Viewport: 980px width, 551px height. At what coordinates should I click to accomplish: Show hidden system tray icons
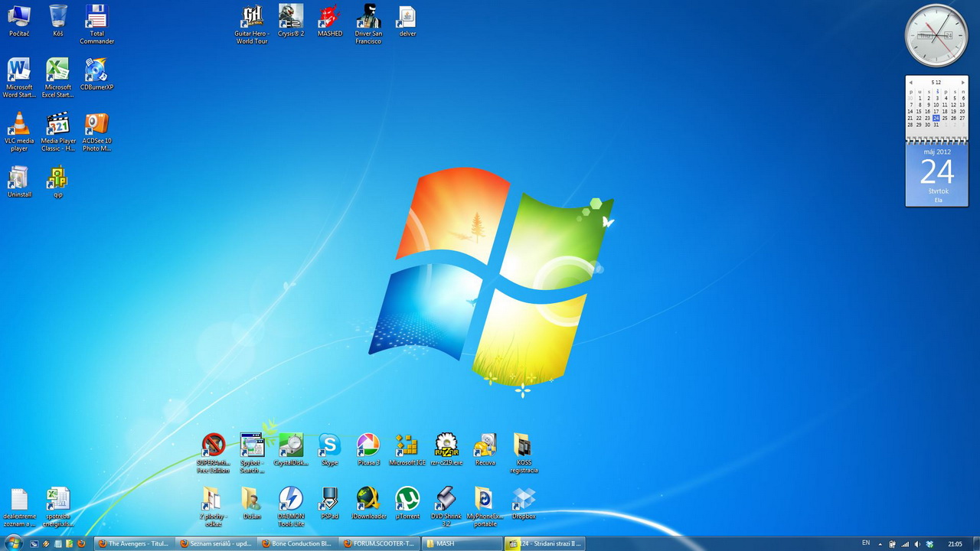(x=880, y=544)
